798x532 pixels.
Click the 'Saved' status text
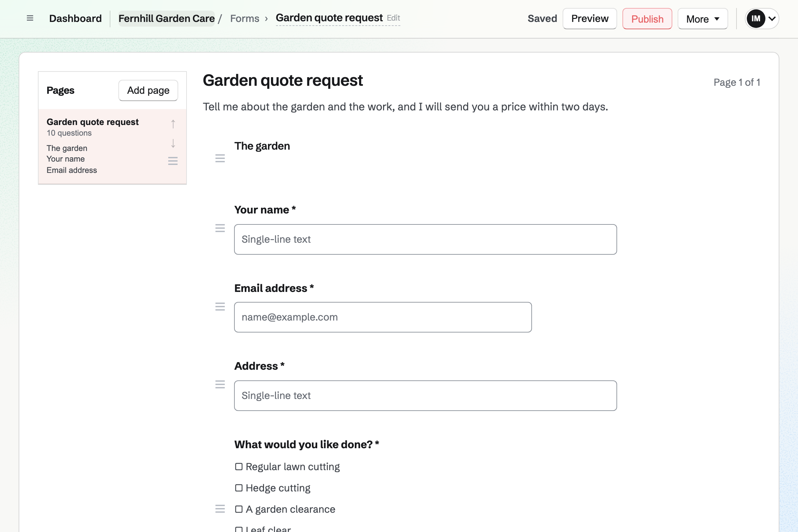pos(542,18)
